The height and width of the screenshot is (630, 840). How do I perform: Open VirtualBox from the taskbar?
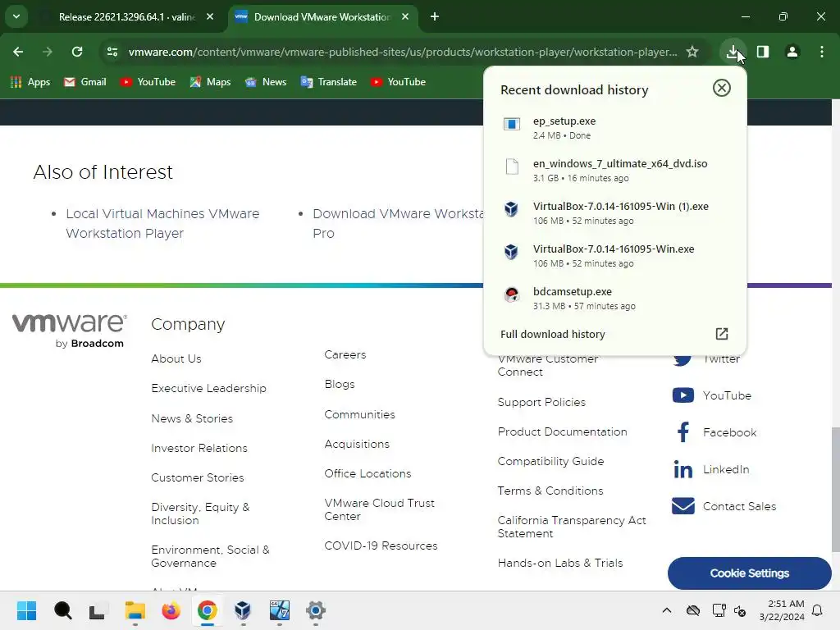coord(243,610)
